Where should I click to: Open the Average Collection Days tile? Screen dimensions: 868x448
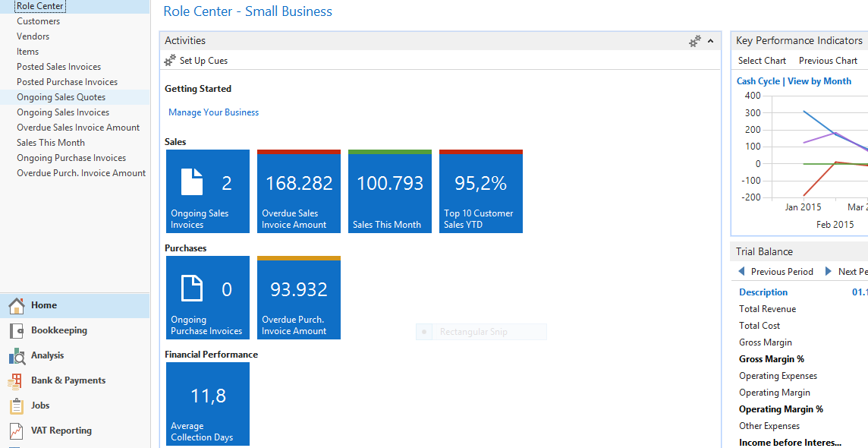point(208,404)
